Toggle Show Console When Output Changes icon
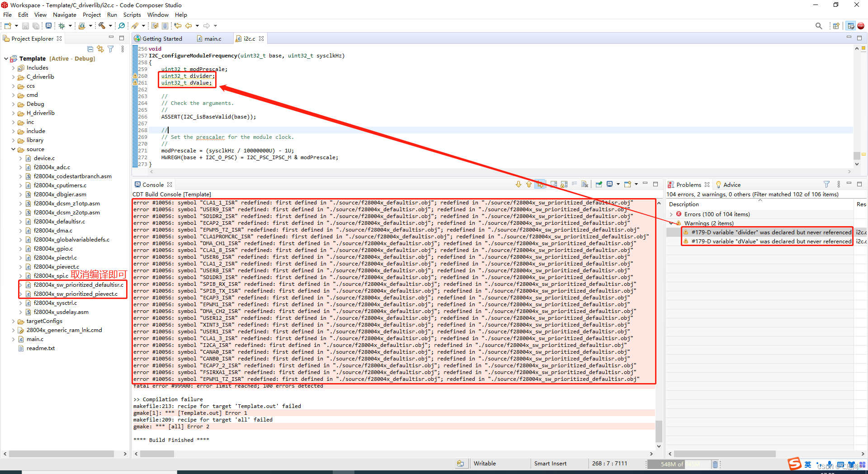Screen dimensions: 868x474 pyautogui.click(x=553, y=184)
